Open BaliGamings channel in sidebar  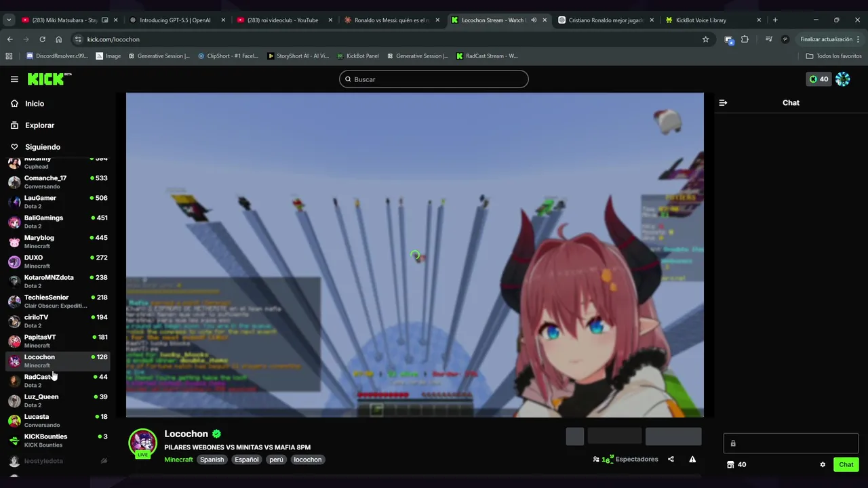click(58, 222)
